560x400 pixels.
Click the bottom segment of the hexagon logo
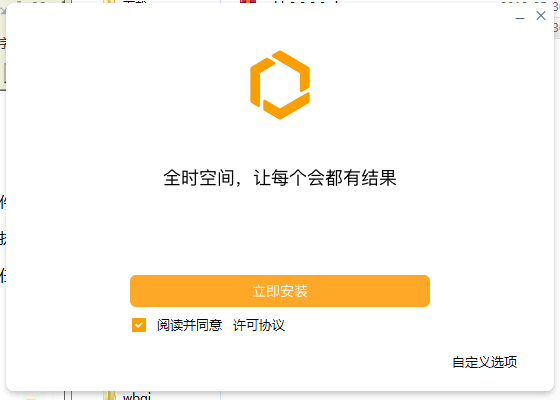[x=286, y=106]
